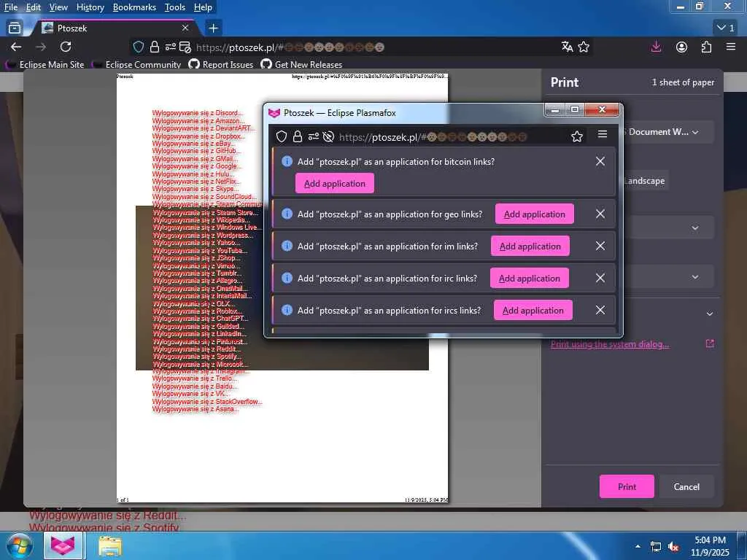This screenshot has height=560, width=747.
Task: Dismiss the bitcoin links notification
Action: [x=600, y=161]
